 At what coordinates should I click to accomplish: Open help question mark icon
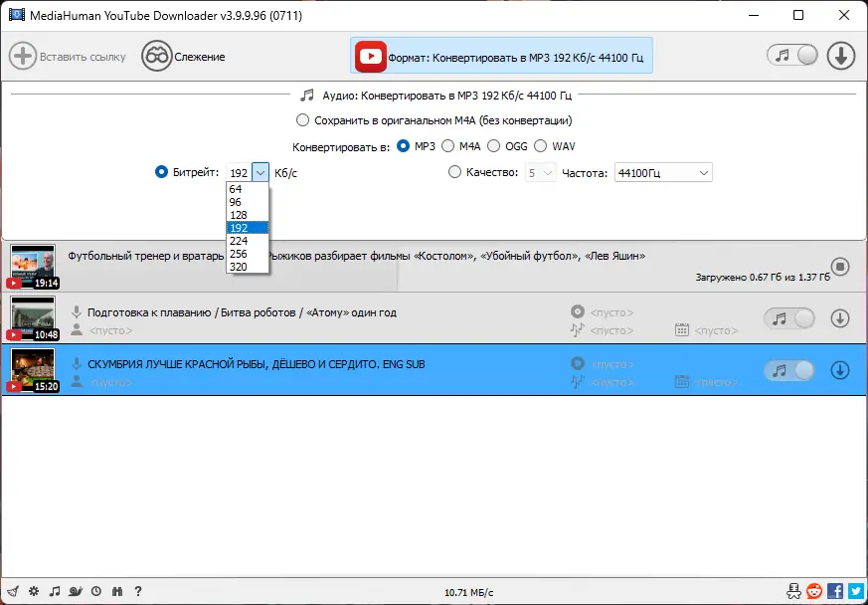(x=138, y=591)
